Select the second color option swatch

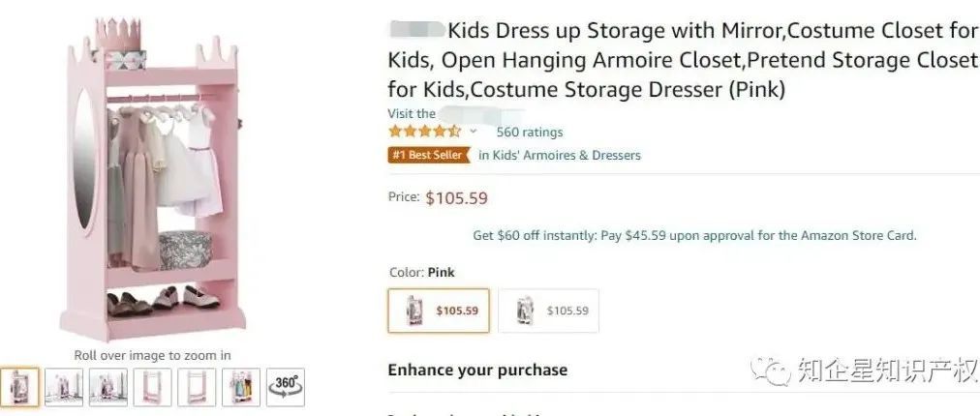[548, 311]
